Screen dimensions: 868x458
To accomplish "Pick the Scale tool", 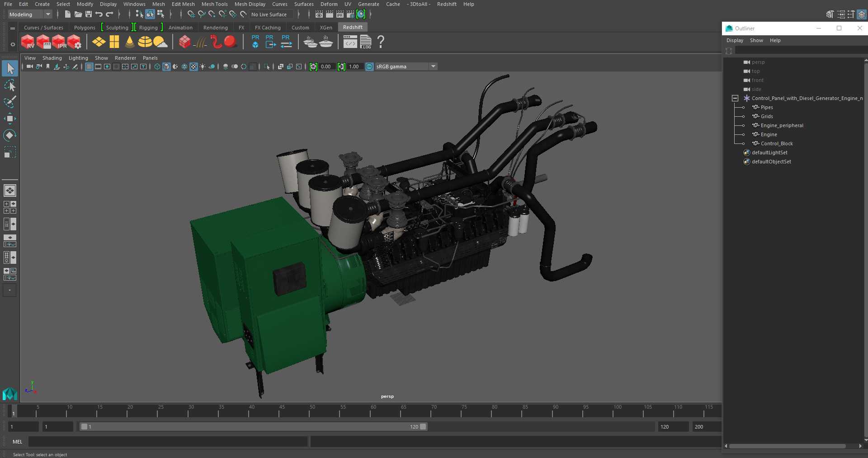I will click(10, 152).
